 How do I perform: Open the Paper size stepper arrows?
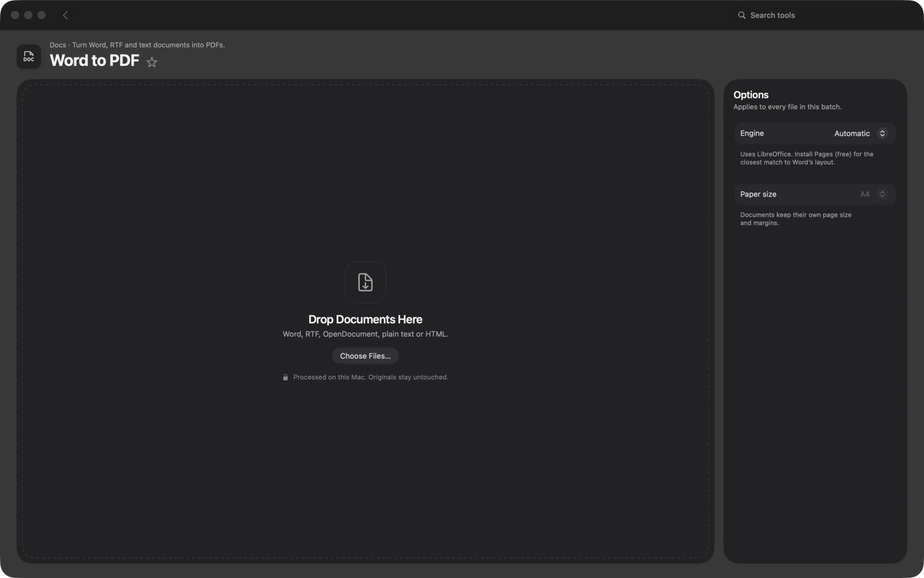click(x=882, y=194)
